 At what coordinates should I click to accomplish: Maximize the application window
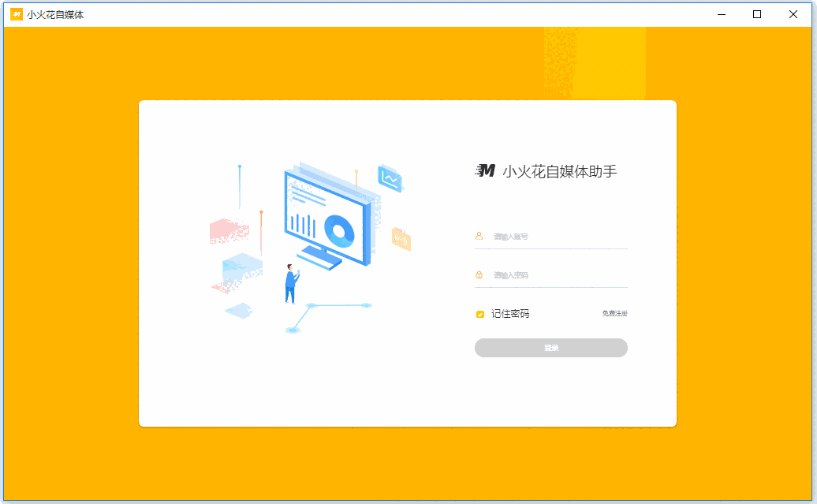(x=756, y=13)
